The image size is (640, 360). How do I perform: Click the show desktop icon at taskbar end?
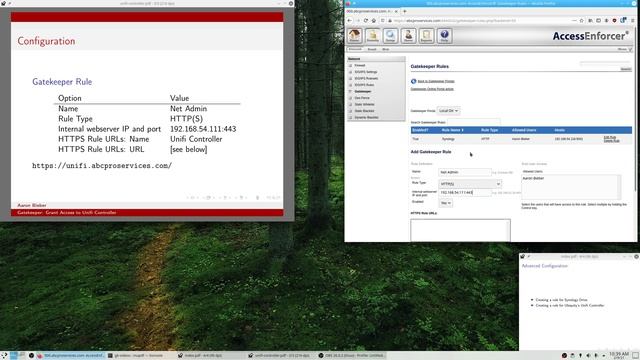[635, 356]
